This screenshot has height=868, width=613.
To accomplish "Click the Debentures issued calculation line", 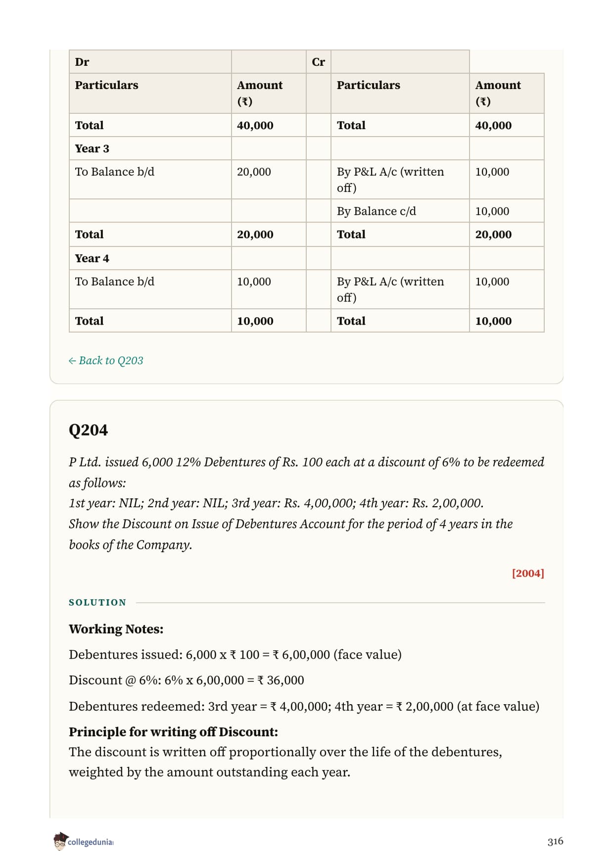I will (236, 655).
